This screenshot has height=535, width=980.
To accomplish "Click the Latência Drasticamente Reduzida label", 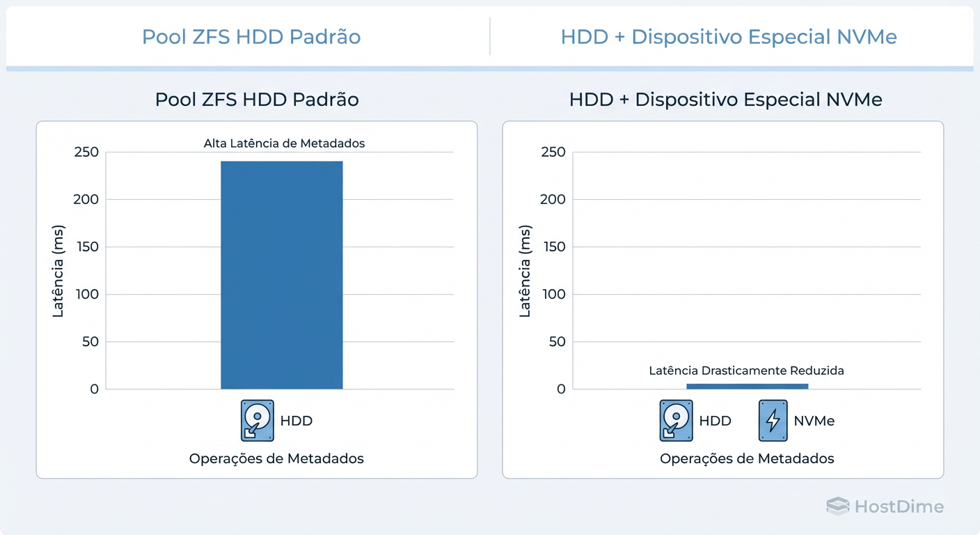I will pos(746,371).
